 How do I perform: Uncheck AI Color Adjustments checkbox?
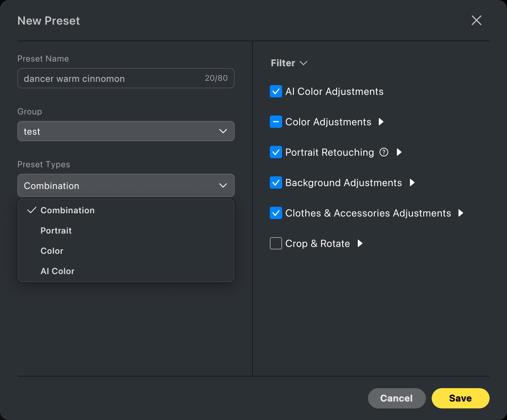(x=276, y=91)
